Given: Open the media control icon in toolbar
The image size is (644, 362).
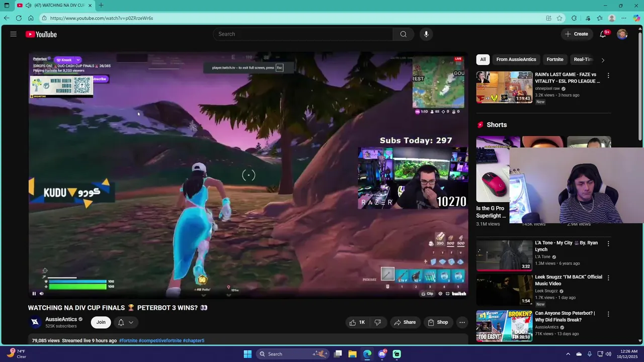Looking at the screenshot, I should pos(588,18).
